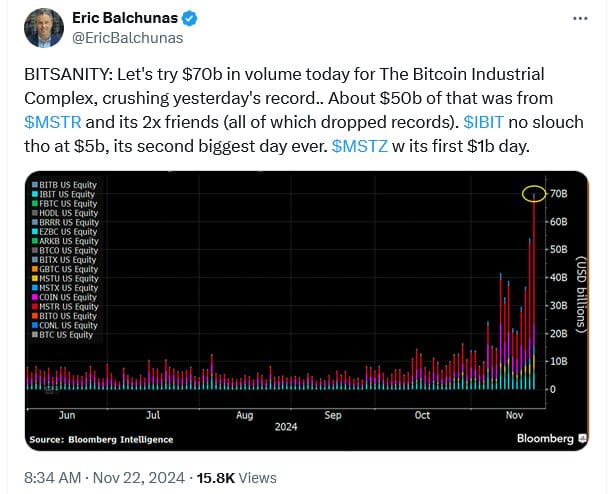
Task: Click the blue verified badge
Action: click(191, 20)
